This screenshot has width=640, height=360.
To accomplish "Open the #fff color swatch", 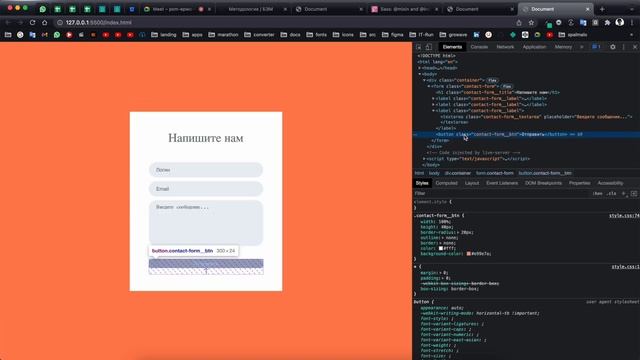I will point(441,248).
